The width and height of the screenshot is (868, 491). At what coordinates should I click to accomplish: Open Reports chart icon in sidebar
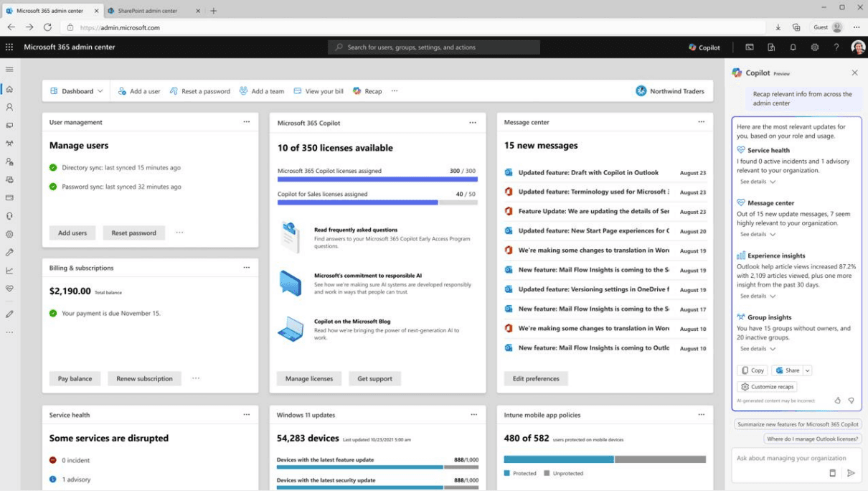pyautogui.click(x=9, y=271)
